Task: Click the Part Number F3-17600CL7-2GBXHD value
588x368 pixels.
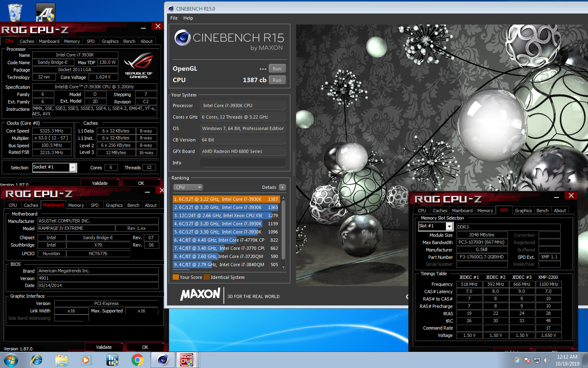Action: click(482, 257)
